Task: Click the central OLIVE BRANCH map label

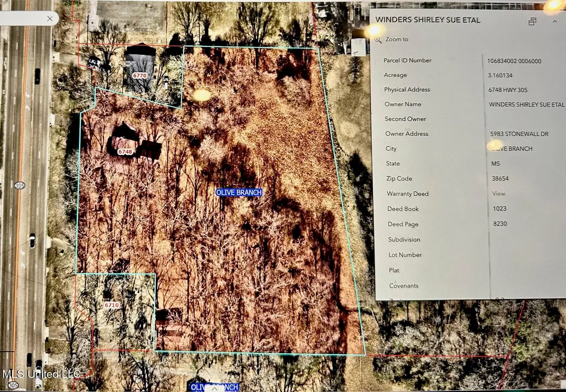Action: coord(239,192)
